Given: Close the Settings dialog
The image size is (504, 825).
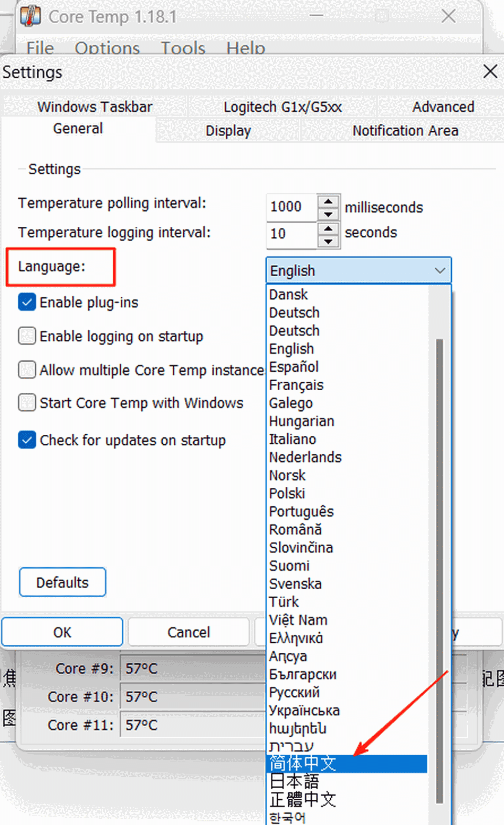Looking at the screenshot, I should [x=490, y=71].
